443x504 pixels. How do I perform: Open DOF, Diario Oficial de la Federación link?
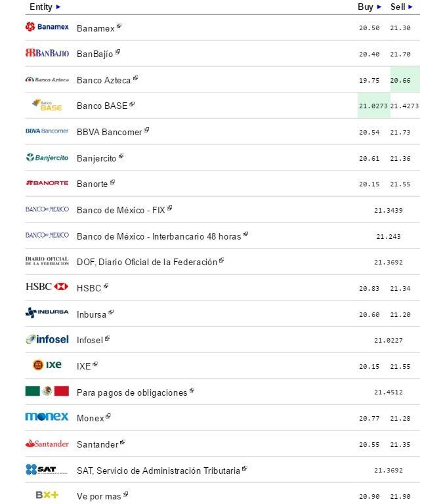point(146,262)
